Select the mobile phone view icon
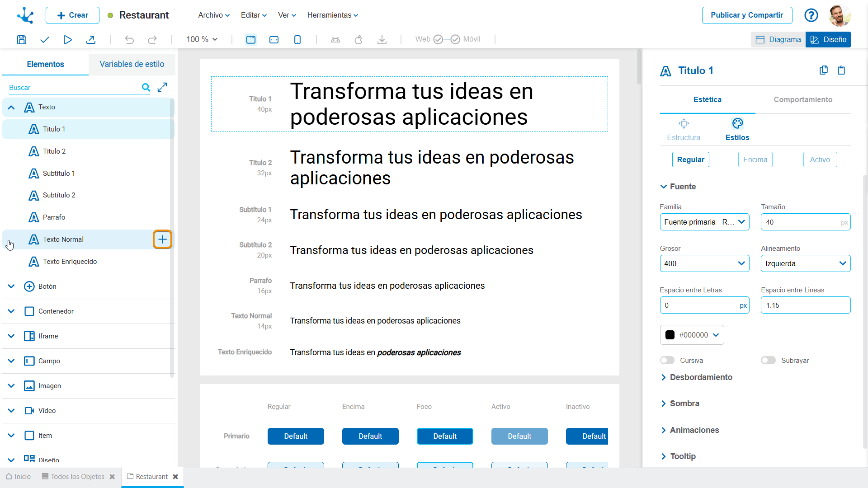The width and height of the screenshot is (868, 488). pos(297,40)
